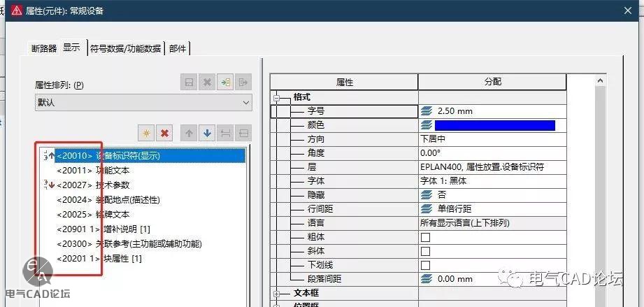The width and height of the screenshot is (644, 307).
Task: Click the dock property icon
Action: click(225, 133)
